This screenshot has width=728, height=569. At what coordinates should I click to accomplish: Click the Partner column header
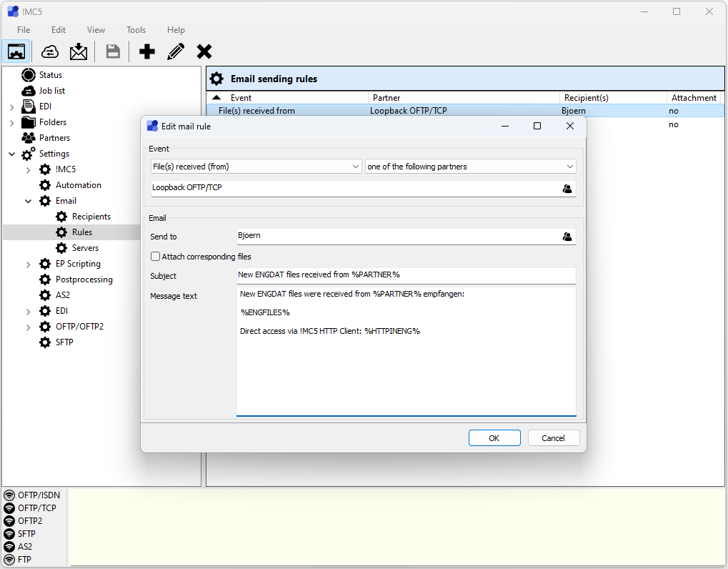pyautogui.click(x=464, y=97)
